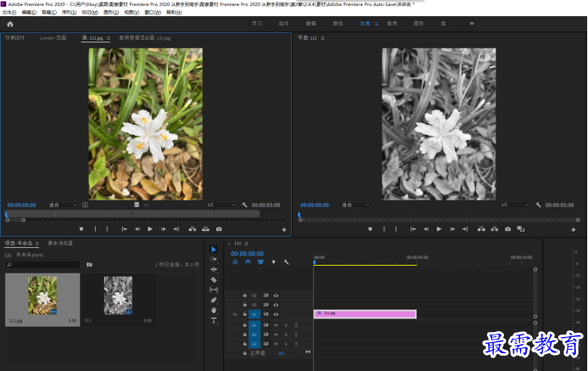This screenshot has width=588, height=371.
Task: Mark Out point in Program monitor
Action: (x=395, y=229)
